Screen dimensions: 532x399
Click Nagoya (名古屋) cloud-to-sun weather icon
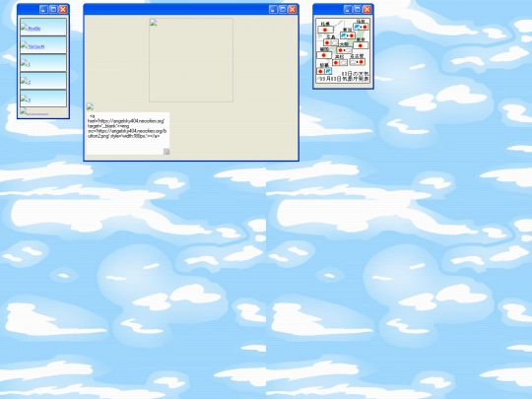(x=358, y=62)
